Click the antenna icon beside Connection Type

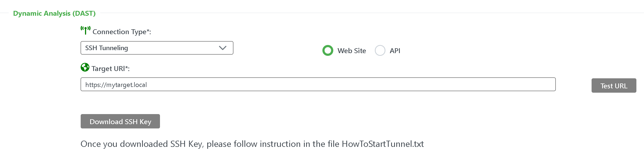85,30
